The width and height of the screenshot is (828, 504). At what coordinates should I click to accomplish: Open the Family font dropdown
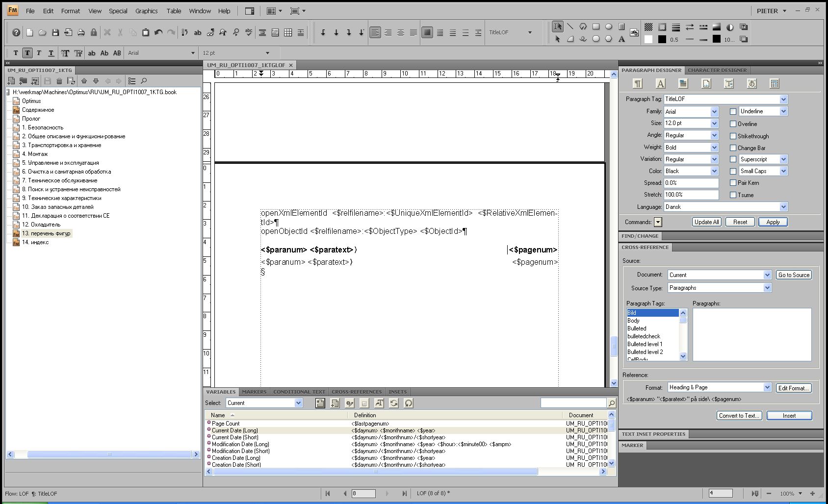[714, 112]
